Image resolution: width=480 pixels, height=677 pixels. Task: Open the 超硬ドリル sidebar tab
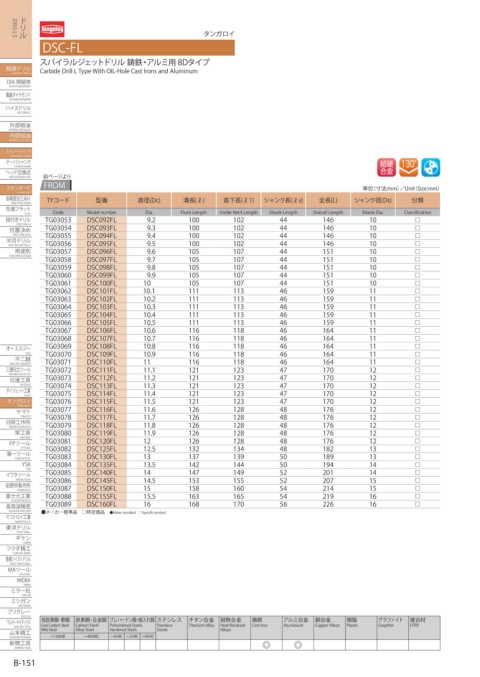pos(16,70)
